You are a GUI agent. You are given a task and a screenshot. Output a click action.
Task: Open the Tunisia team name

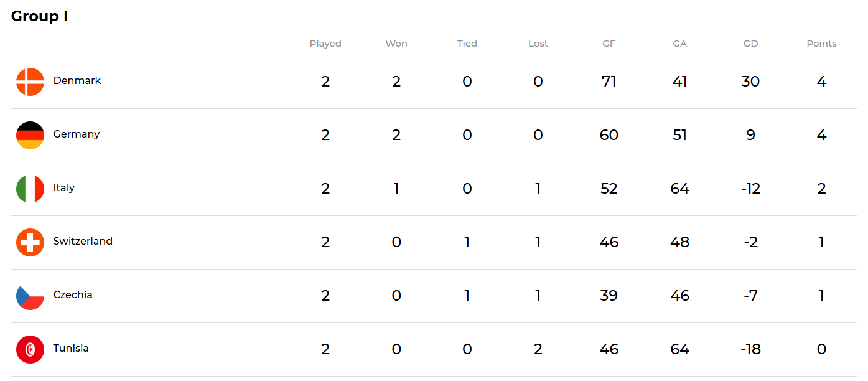[71, 348]
